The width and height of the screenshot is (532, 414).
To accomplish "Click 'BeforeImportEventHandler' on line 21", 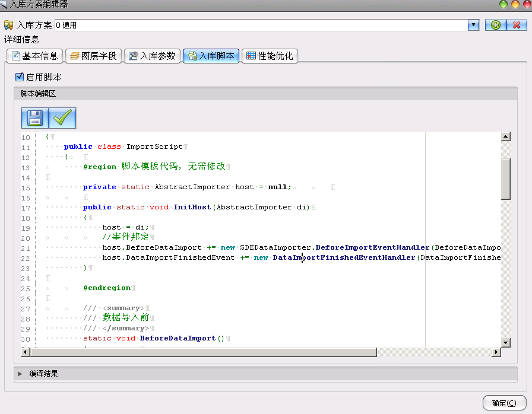I will (372, 247).
